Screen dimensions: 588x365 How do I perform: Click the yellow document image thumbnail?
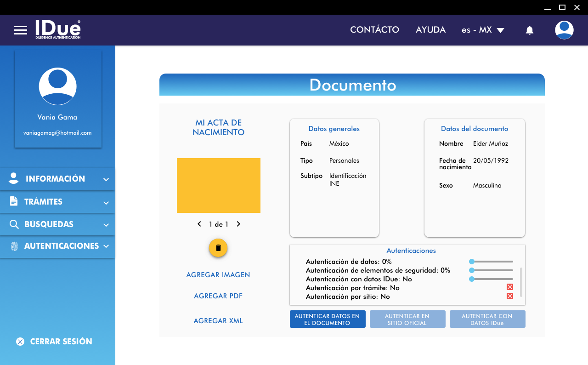tap(219, 185)
